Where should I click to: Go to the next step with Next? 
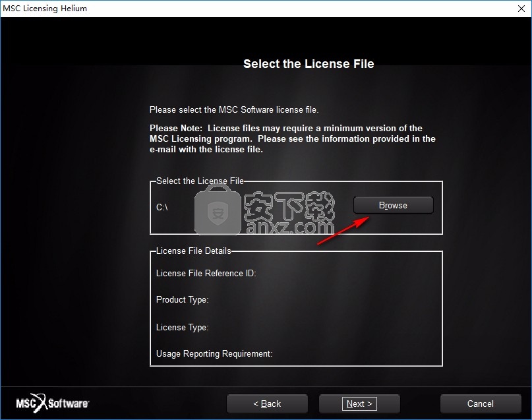[x=359, y=404]
